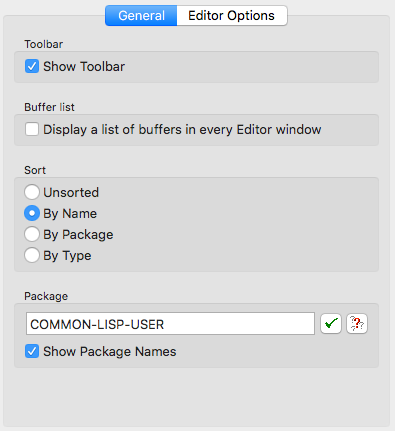Click the By Package option label
Image resolution: width=395 pixels, height=431 pixels.
tap(78, 235)
